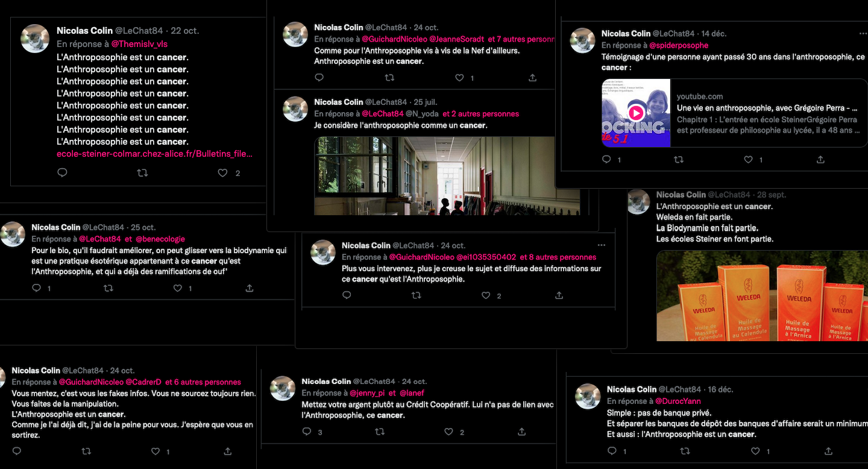Screen dimensions: 868x469
Task: Retweet the 22 oct. repeated cancer tweet
Action: tap(142, 173)
